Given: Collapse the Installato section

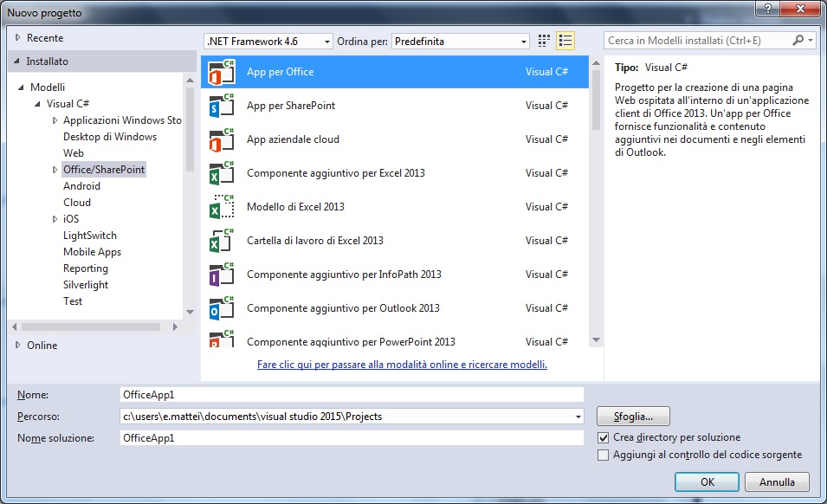Looking at the screenshot, I should (x=16, y=61).
